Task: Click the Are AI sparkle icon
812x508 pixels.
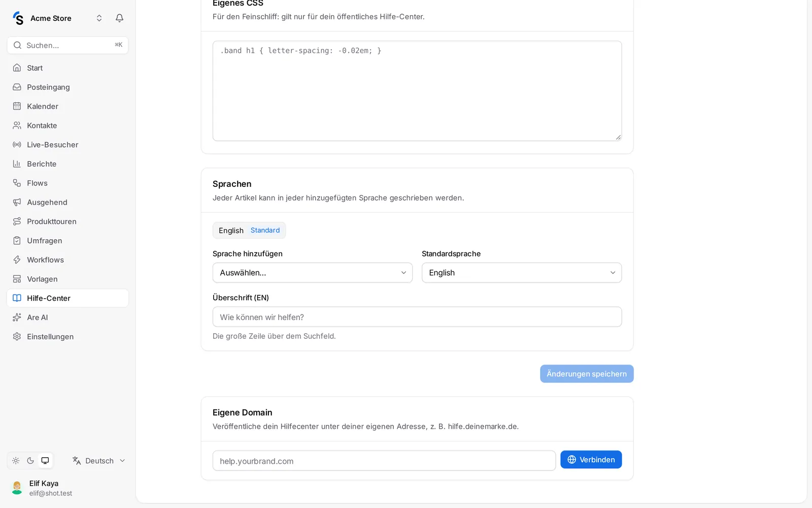Action: (x=17, y=317)
